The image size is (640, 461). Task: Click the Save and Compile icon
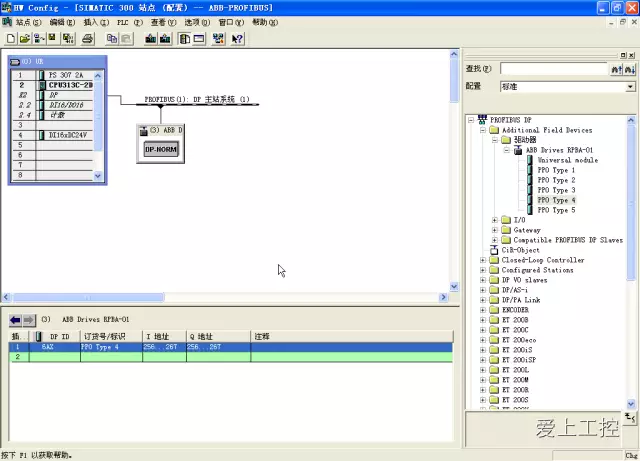click(x=68, y=39)
